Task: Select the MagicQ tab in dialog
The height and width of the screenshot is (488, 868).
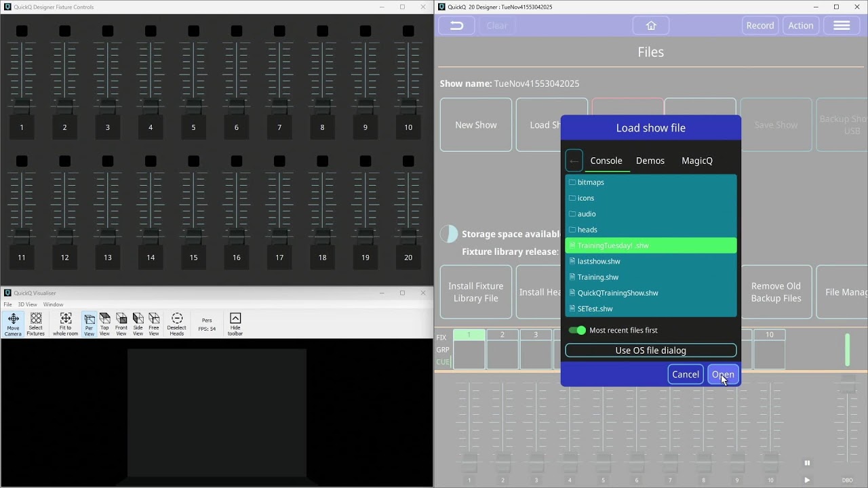Action: tap(697, 161)
